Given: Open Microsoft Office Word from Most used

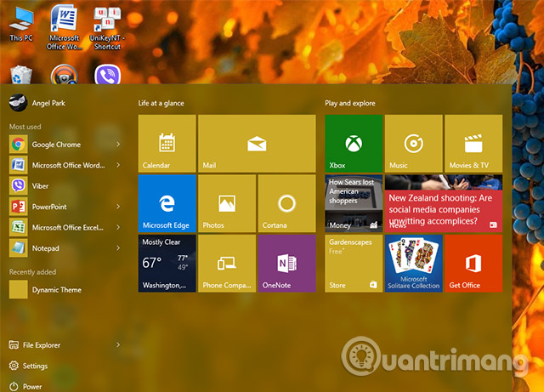Looking at the screenshot, I should (65, 165).
